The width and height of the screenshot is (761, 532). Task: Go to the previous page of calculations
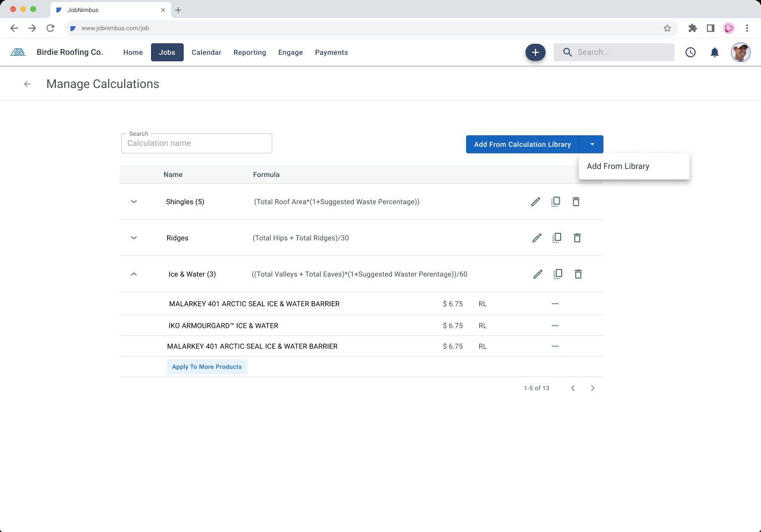[x=573, y=388]
